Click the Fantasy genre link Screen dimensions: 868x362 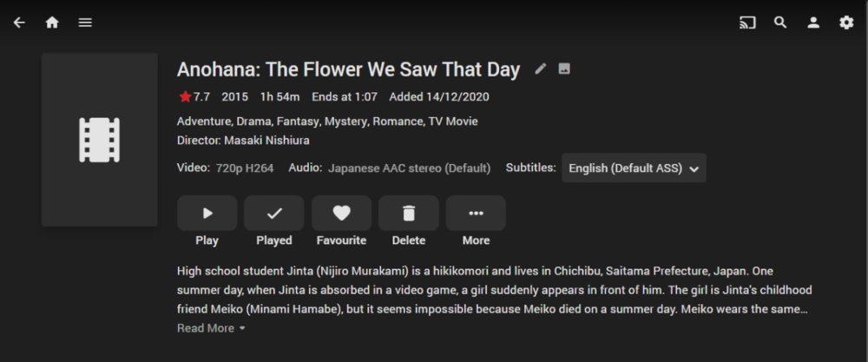click(x=298, y=122)
